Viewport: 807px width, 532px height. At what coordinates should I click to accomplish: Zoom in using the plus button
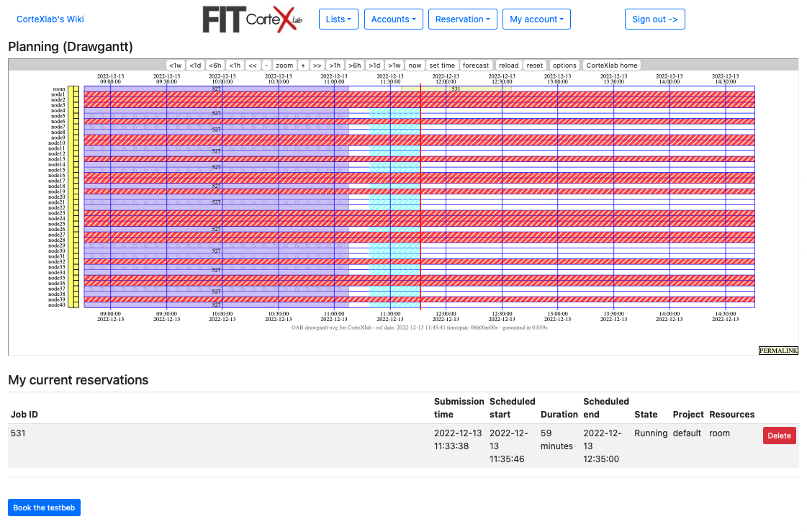[303, 66]
